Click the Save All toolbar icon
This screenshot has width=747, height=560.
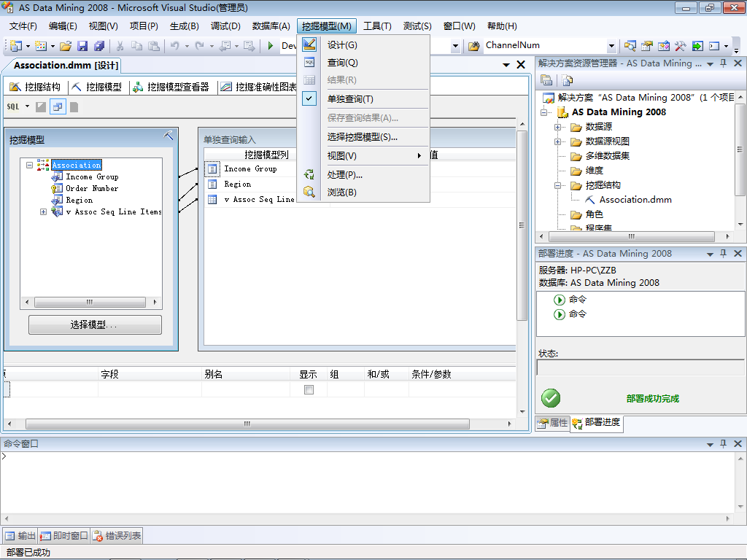99,46
